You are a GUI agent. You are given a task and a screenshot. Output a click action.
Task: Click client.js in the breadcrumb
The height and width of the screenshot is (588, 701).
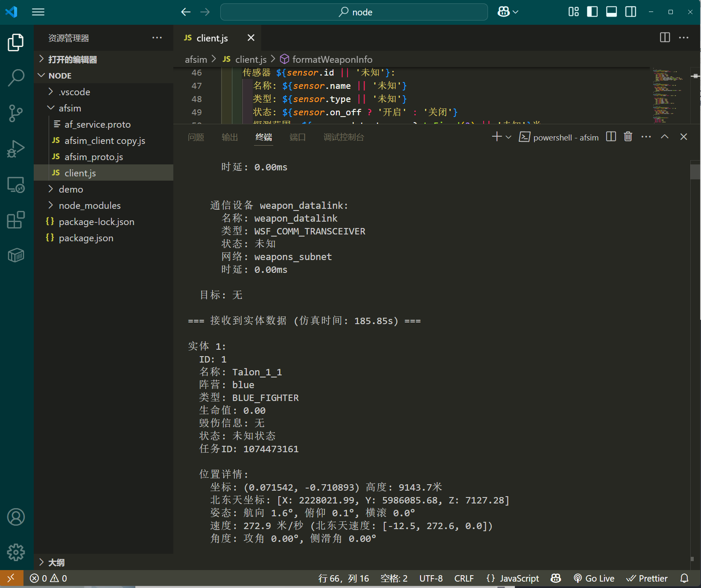[x=251, y=59]
